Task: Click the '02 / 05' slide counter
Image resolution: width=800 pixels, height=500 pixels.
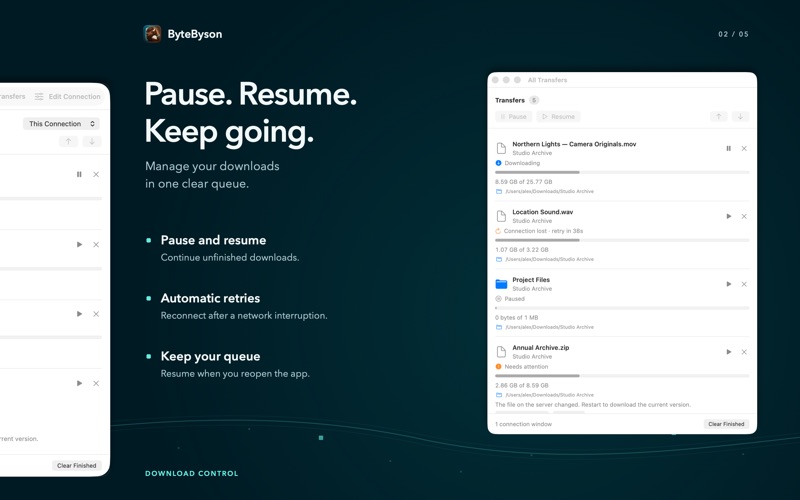Action: [x=733, y=34]
